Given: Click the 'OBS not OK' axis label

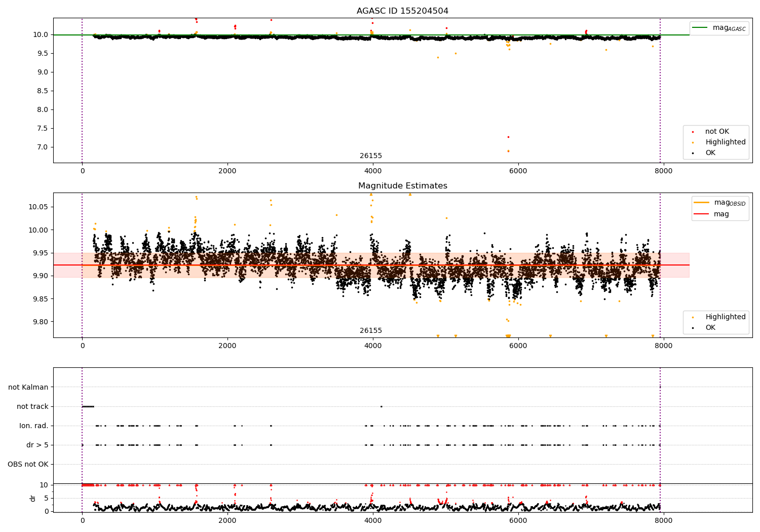Looking at the screenshot, I should pos(28,465).
